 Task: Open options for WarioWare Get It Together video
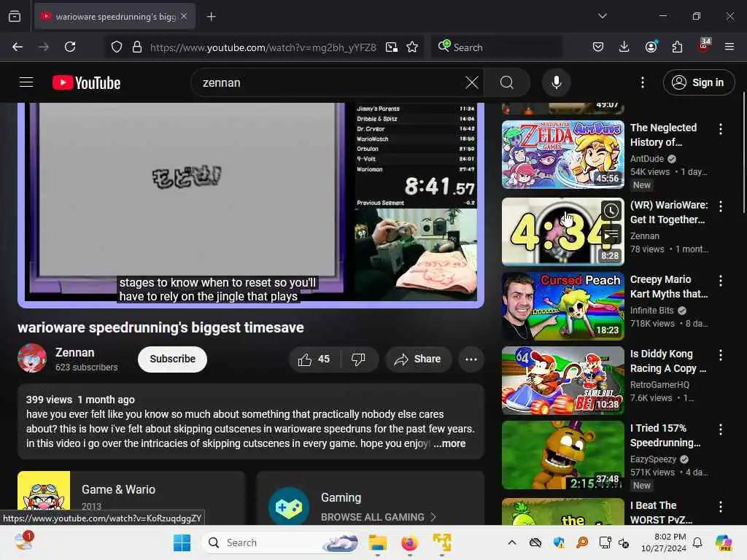pos(720,206)
